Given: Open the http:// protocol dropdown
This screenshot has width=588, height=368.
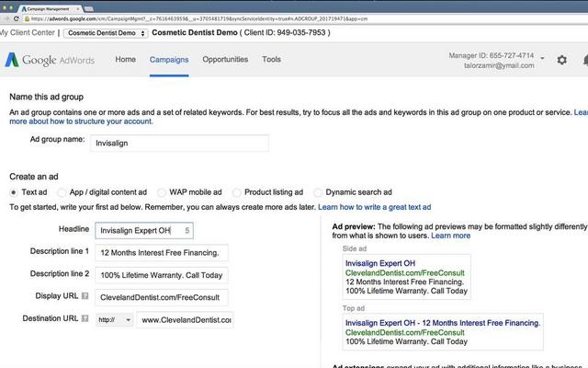Looking at the screenshot, I should coord(114,320).
